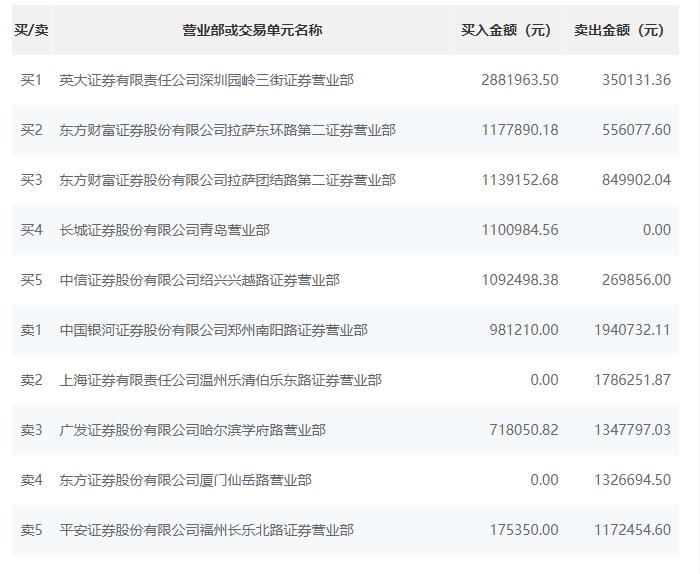Select the 买5 row label

(31, 280)
